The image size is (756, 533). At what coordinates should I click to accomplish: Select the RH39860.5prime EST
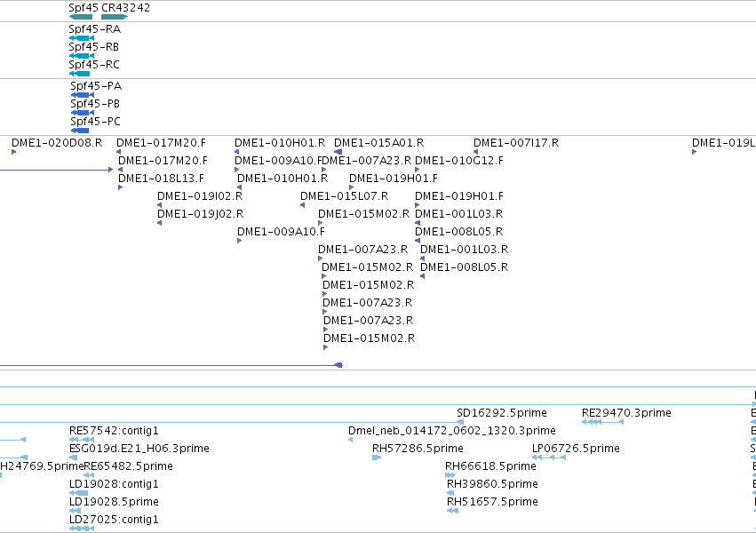coord(450,494)
